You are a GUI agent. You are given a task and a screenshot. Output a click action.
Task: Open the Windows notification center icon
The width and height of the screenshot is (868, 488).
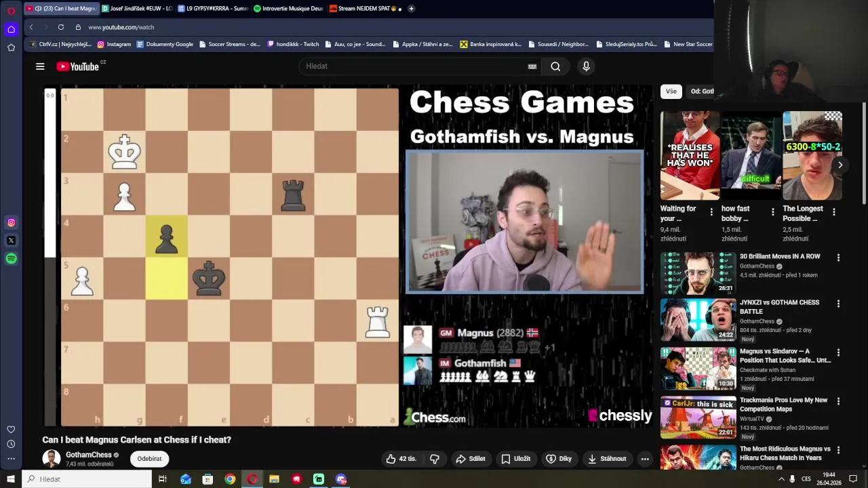pos(853,479)
